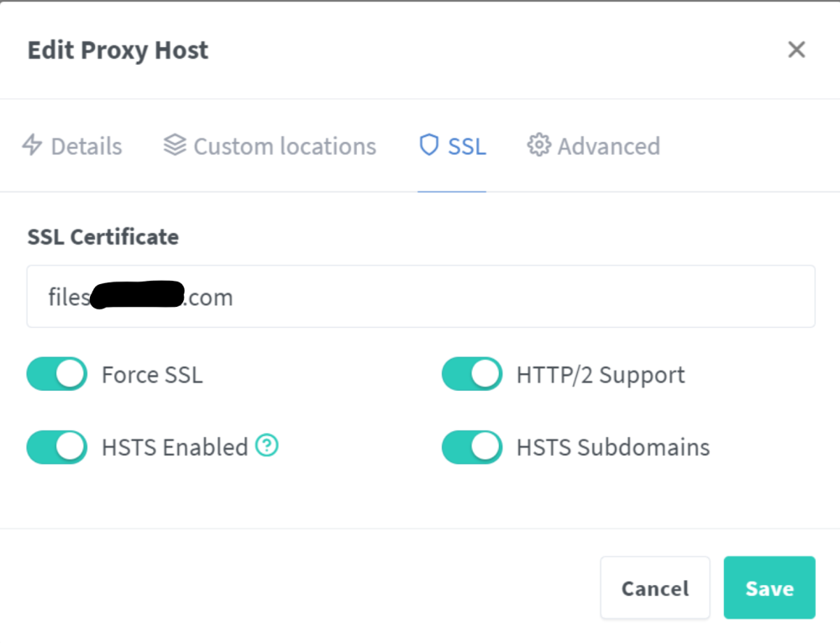Click the stacked layers Custom locations icon
This screenshot has height=643, width=840.
(175, 145)
